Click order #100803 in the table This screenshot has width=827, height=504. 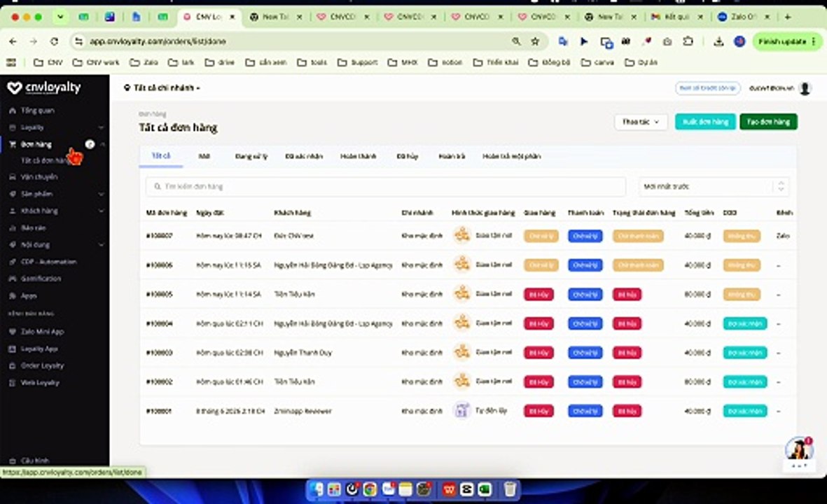pyautogui.click(x=159, y=353)
